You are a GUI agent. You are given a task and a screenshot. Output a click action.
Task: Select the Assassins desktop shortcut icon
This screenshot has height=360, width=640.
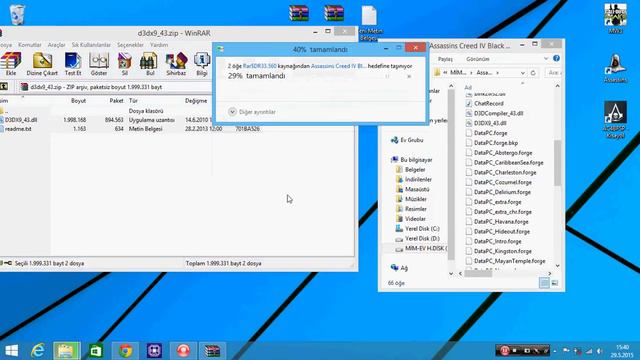pyautogui.click(x=615, y=68)
